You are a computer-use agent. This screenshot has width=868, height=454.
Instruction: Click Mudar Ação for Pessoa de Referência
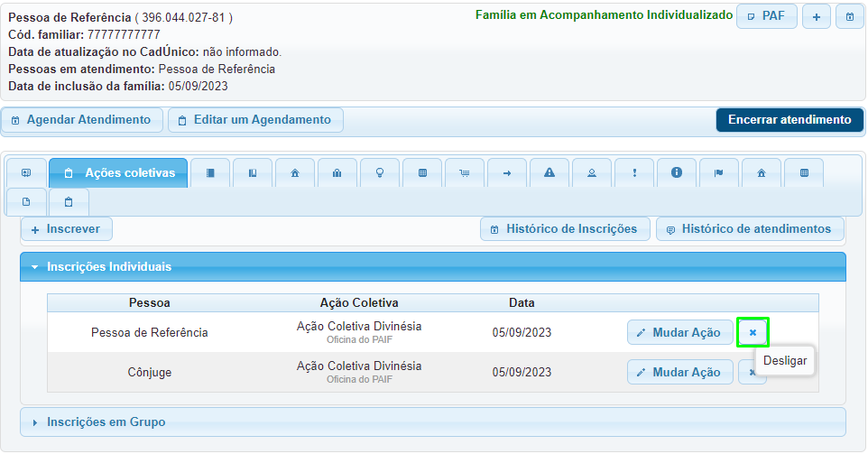pos(680,333)
